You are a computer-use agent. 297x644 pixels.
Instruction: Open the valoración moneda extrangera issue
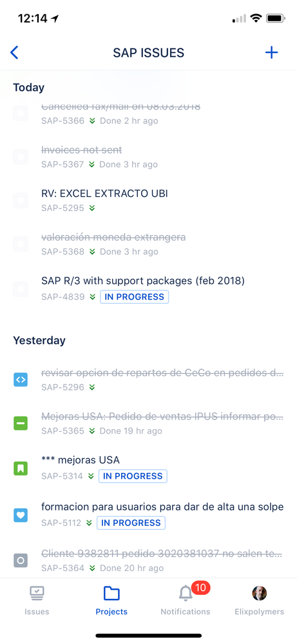tap(113, 237)
